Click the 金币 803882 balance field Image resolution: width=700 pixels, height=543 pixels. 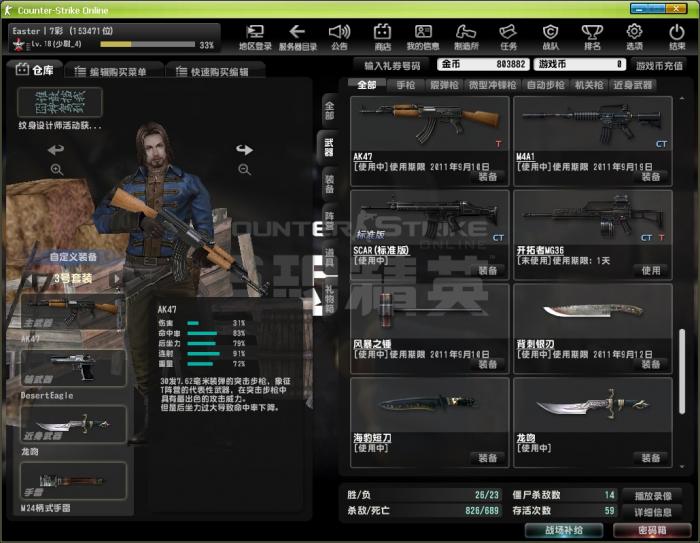tap(483, 64)
